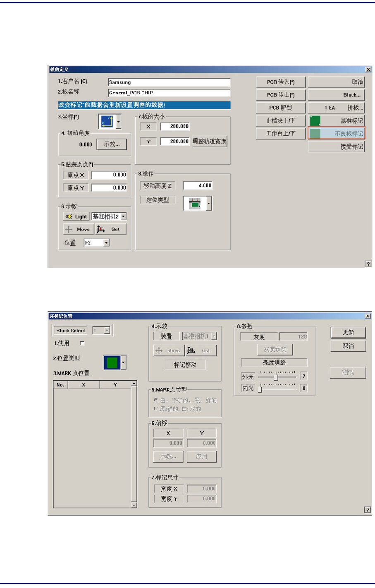The image size is (375, 588).
Task: Click the 不良板标记 bad board mark button
Action: click(336, 133)
